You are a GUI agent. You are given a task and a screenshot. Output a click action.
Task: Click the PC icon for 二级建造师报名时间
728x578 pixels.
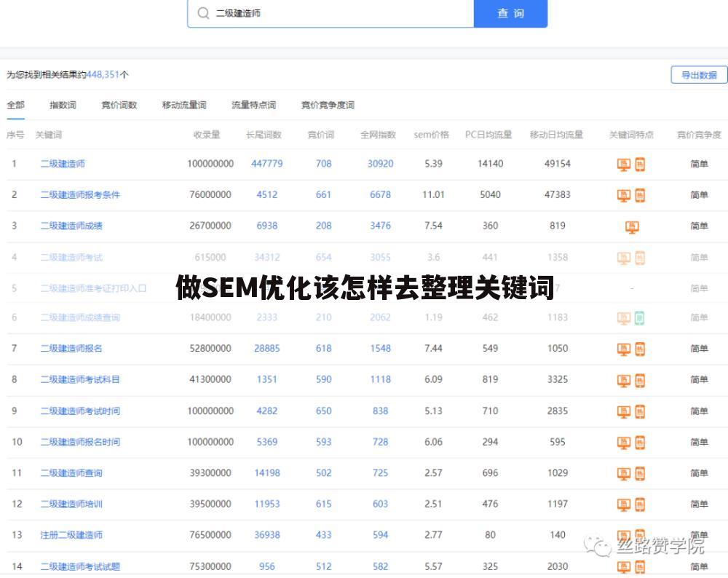[x=624, y=443]
